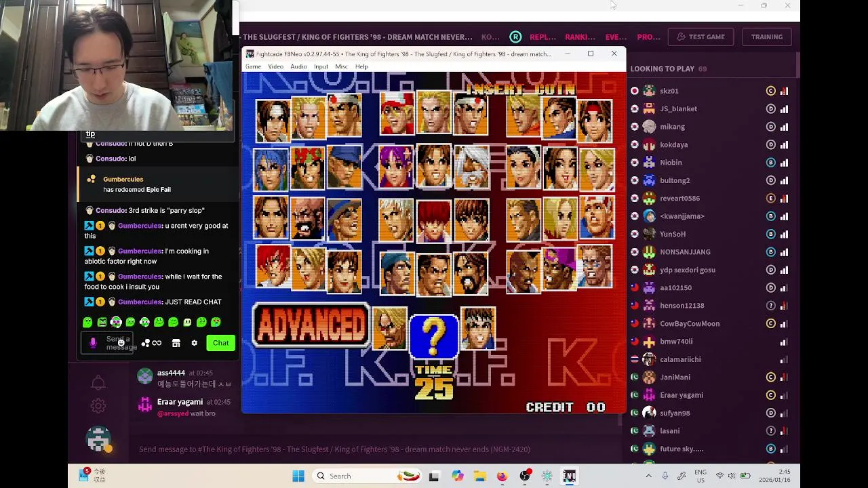Click the avatar of bmw740li
868x488 pixels.
649,341
